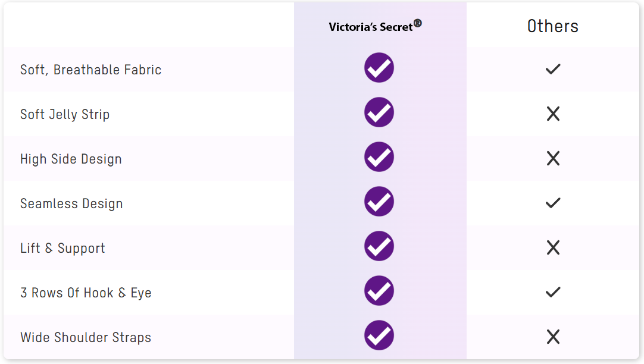The image size is (644, 364).
Task: Click the 3 Rows Of Hook & Eye label
Action: (86, 293)
